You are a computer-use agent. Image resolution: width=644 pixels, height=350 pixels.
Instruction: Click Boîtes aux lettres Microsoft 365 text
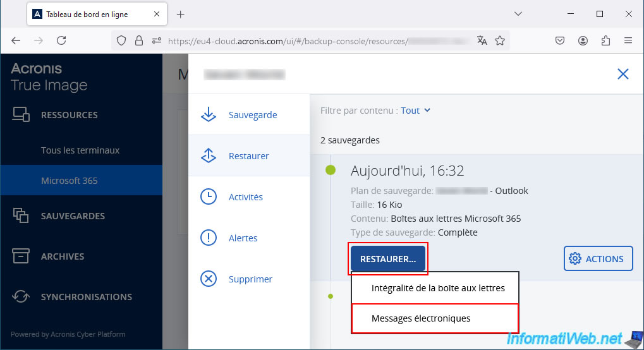pyautogui.click(x=456, y=219)
